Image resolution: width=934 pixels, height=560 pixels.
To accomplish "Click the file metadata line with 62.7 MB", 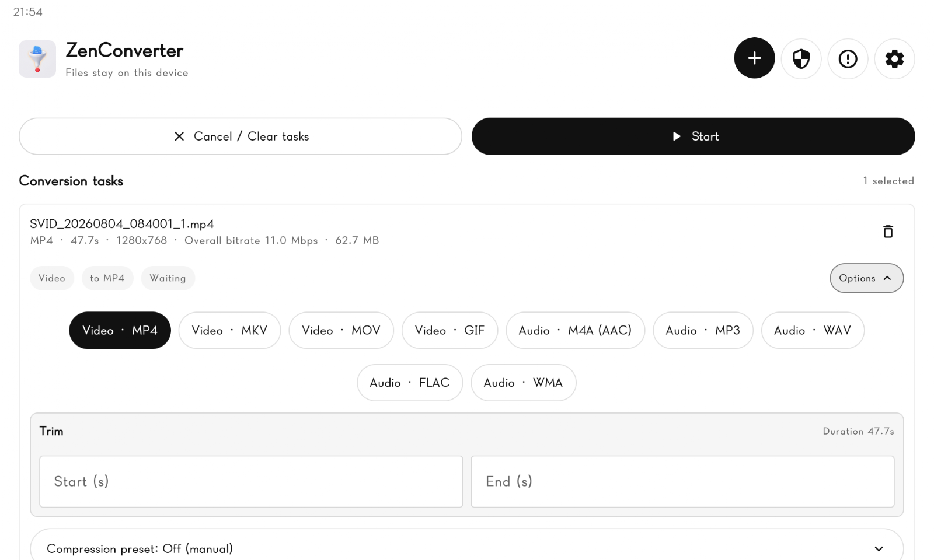I will coord(204,240).
